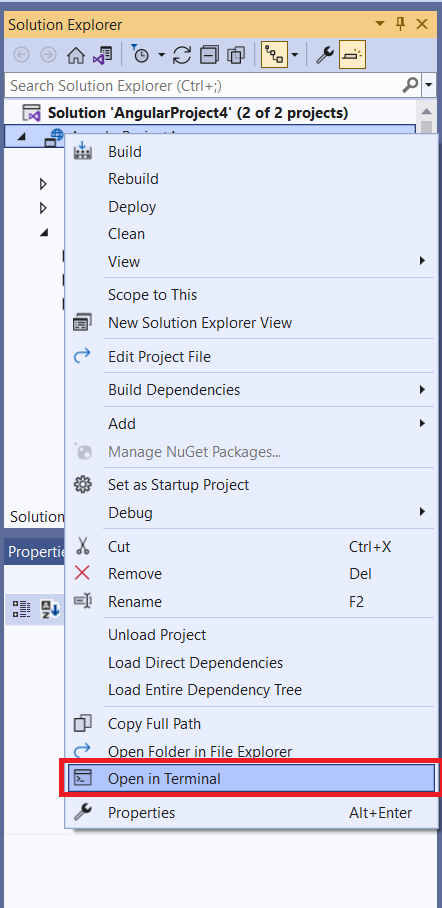Click the Pending Changes Filter clock icon
This screenshot has width=442, height=908.
click(141, 55)
